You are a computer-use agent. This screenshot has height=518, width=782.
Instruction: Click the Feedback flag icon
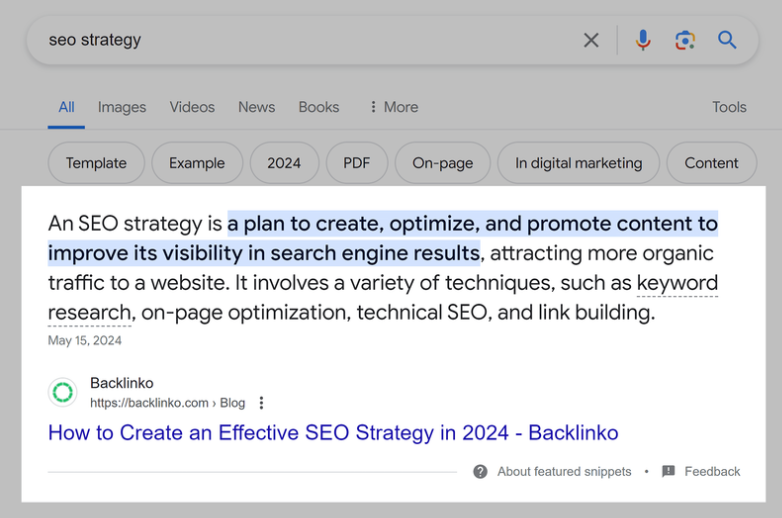[668, 471]
